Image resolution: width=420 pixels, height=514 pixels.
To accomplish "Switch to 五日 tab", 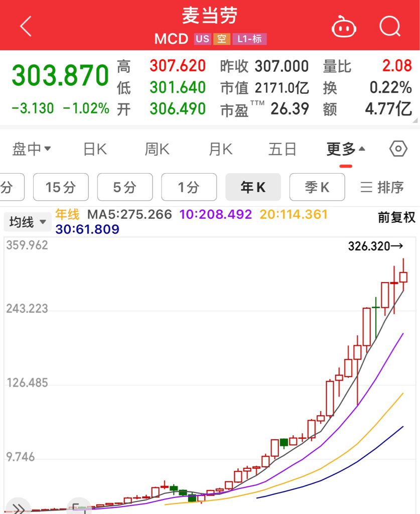I will [283, 149].
